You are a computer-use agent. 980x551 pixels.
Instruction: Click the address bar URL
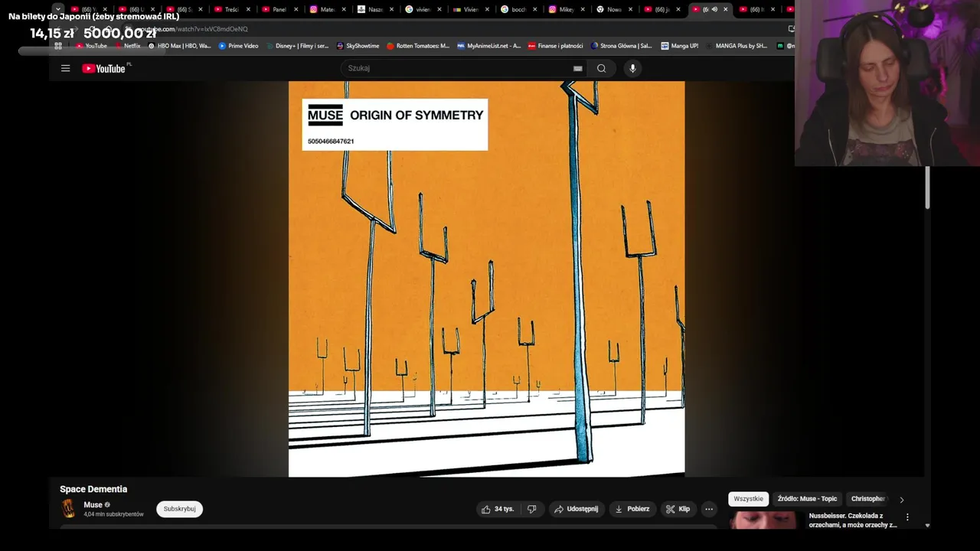point(191,29)
